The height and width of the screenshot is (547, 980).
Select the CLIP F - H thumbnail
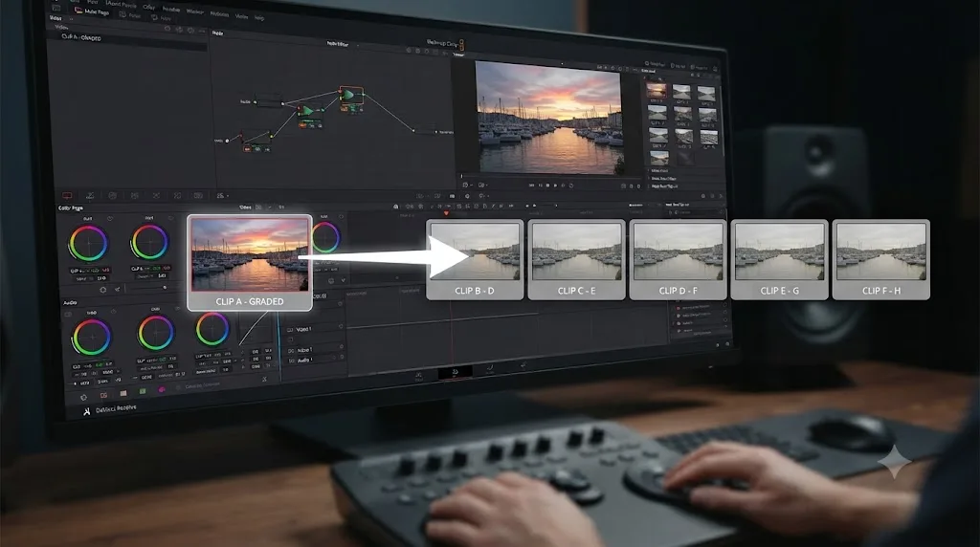(x=880, y=259)
